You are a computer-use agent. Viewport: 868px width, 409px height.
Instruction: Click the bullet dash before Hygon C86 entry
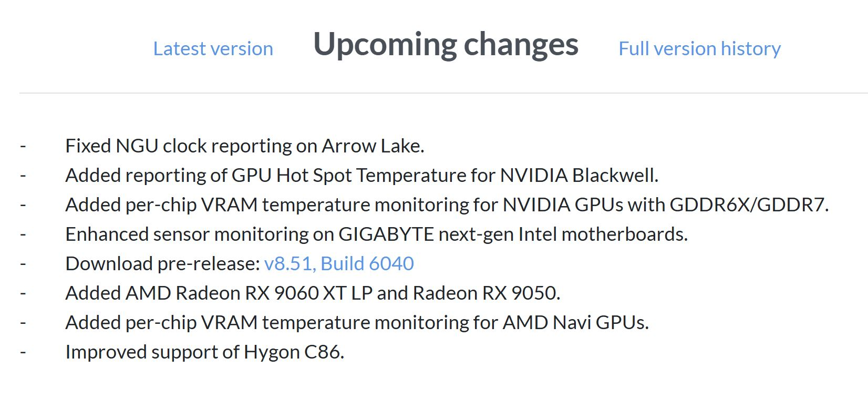(23, 352)
